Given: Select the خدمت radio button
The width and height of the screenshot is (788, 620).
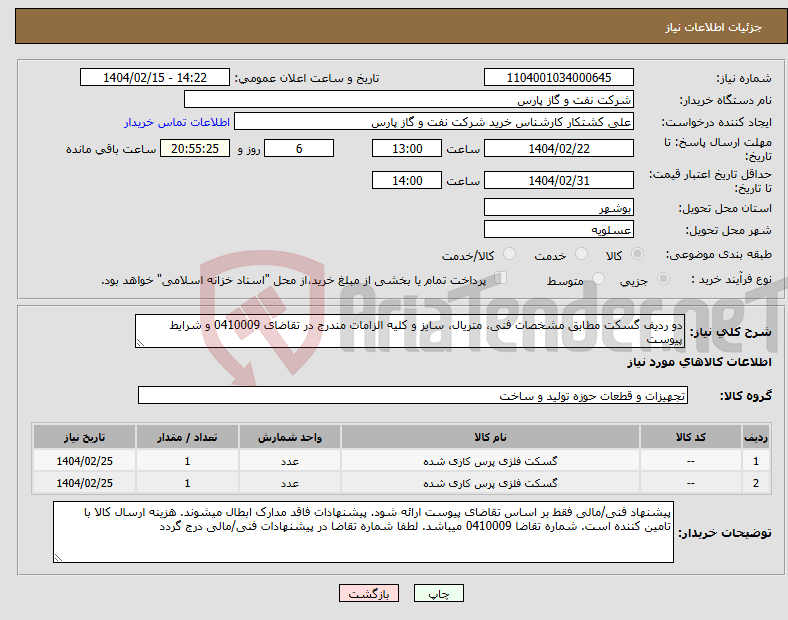Looking at the screenshot, I should (581, 254).
